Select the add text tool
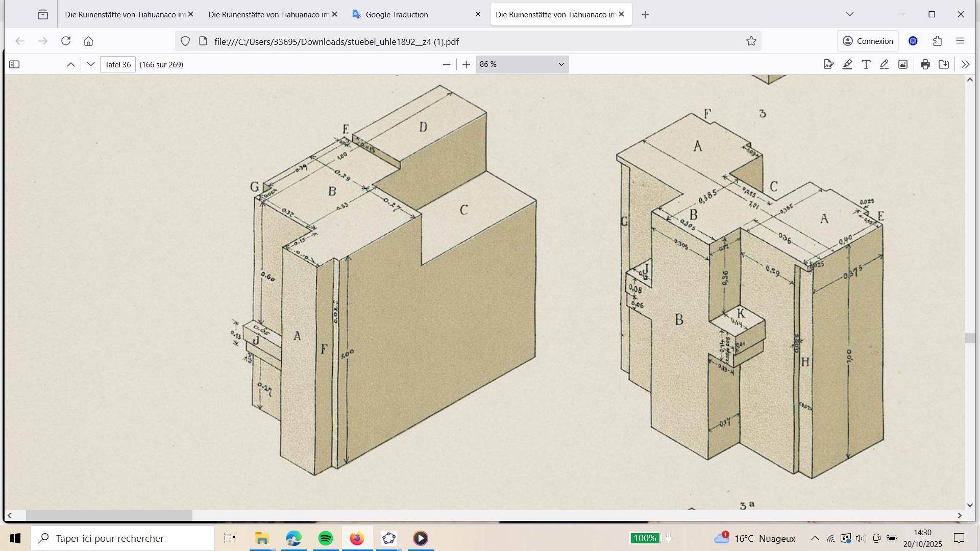 click(866, 64)
